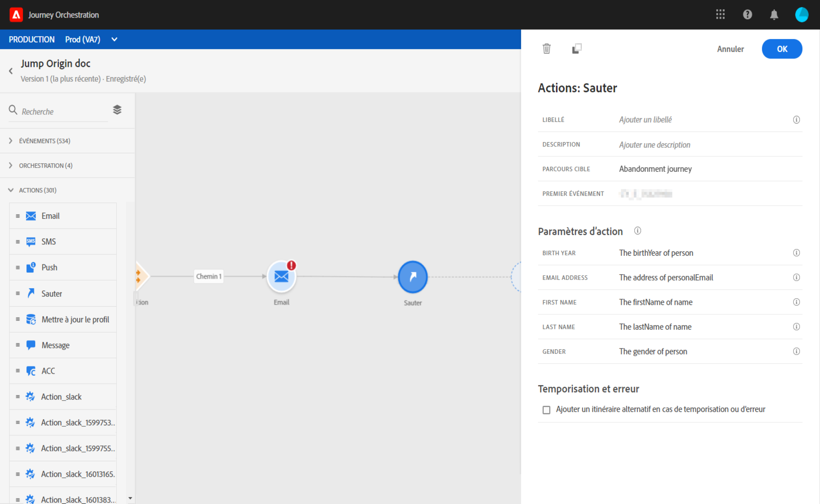Image resolution: width=820 pixels, height=504 pixels.
Task: Open the help question mark icon
Action: pyautogui.click(x=747, y=14)
